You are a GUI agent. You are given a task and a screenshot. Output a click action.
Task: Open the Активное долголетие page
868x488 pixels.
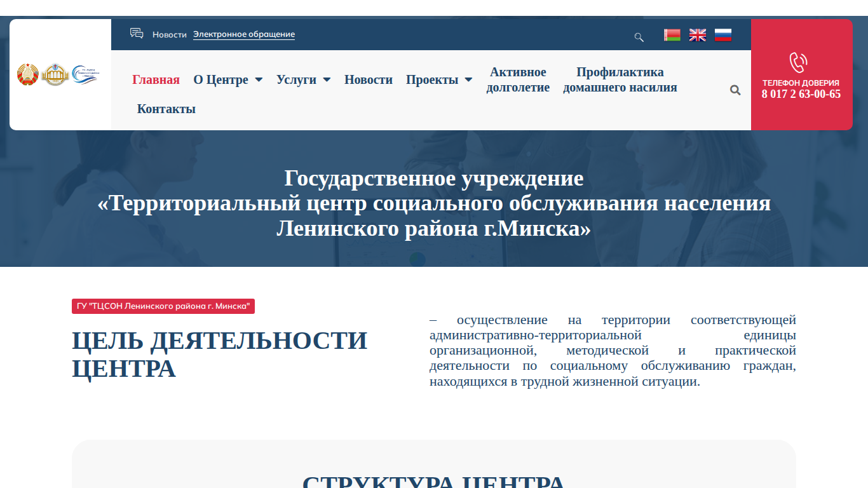518,79
